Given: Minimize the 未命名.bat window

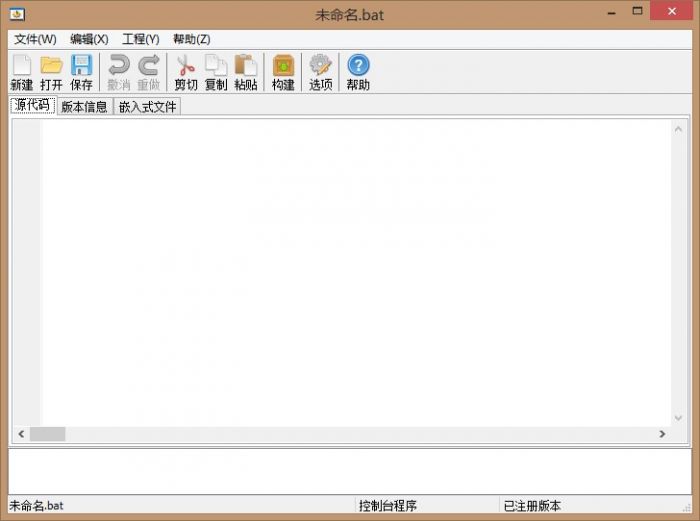Looking at the screenshot, I should tap(612, 13).
